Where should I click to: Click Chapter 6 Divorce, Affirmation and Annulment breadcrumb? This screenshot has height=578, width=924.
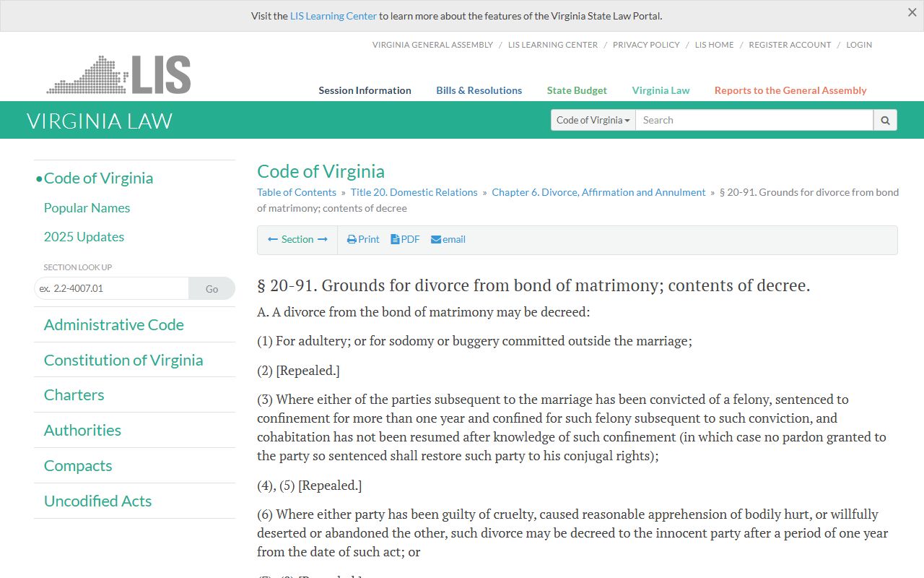pos(599,192)
